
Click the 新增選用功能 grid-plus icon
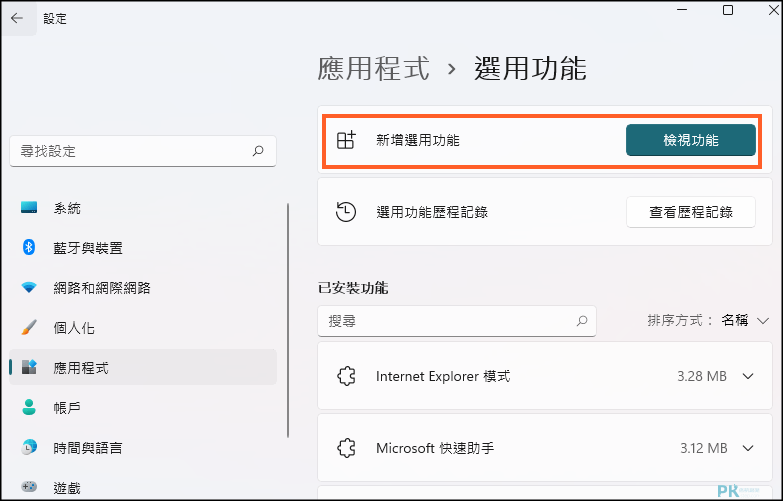click(346, 140)
